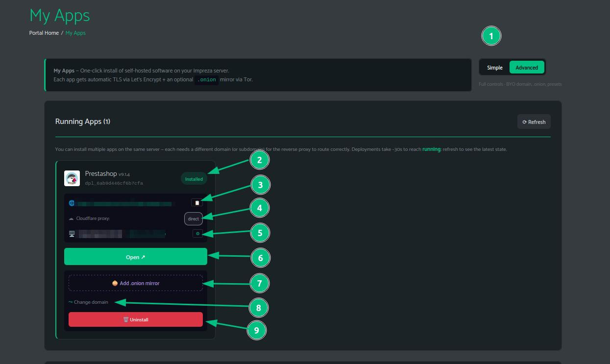Click the large My Apps page title
Image resolution: width=610 pixels, height=364 pixels.
coord(60,15)
